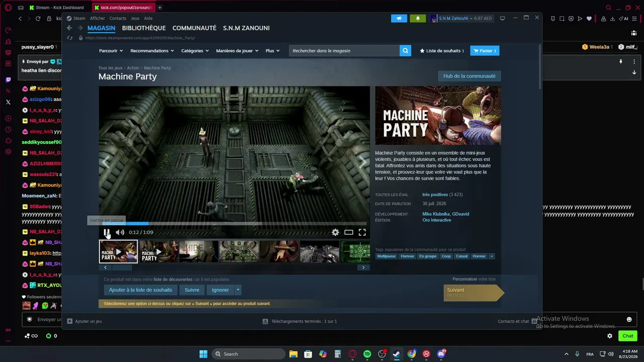Image resolution: width=644 pixels, height=362 pixels.
Task: Open the S.N.M ZANOUNI profile tab
Action: point(247,28)
